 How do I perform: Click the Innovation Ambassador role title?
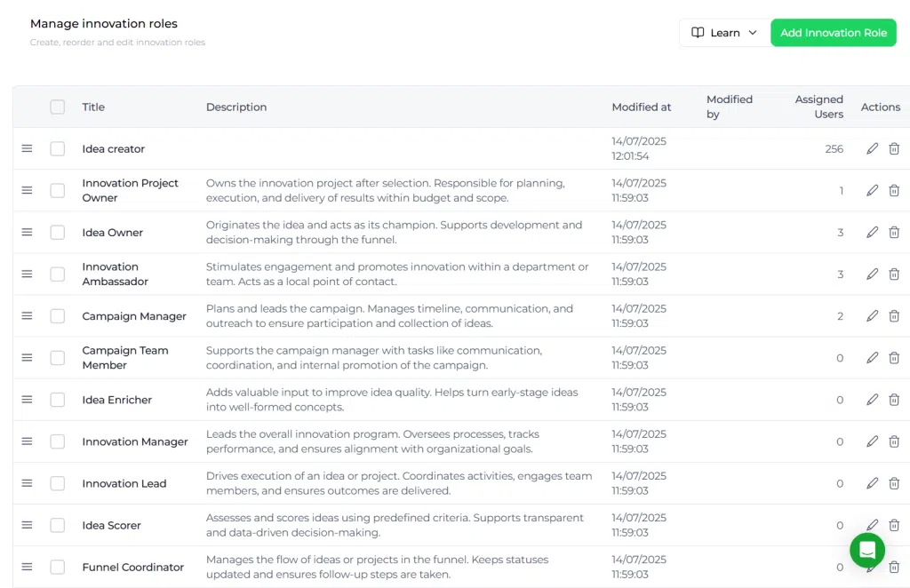pos(115,274)
